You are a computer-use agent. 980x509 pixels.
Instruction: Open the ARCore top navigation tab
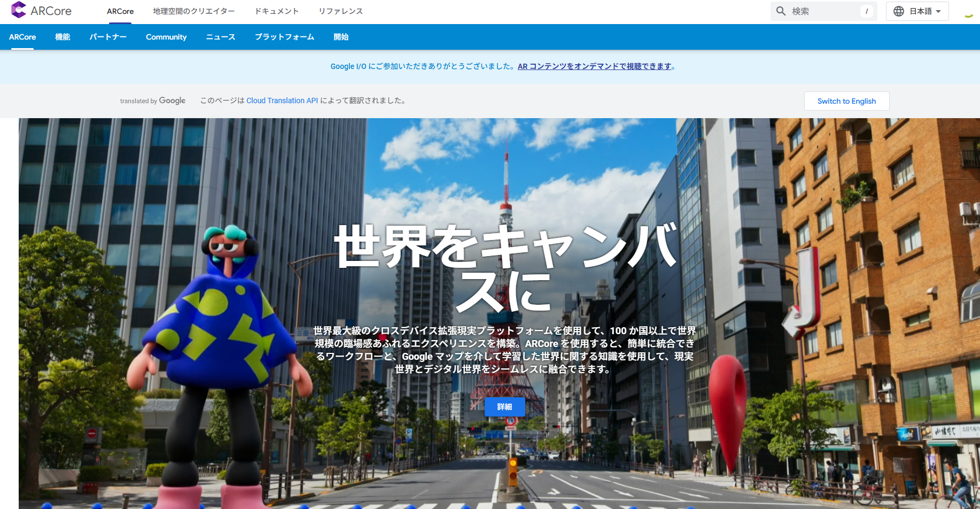pyautogui.click(x=120, y=11)
